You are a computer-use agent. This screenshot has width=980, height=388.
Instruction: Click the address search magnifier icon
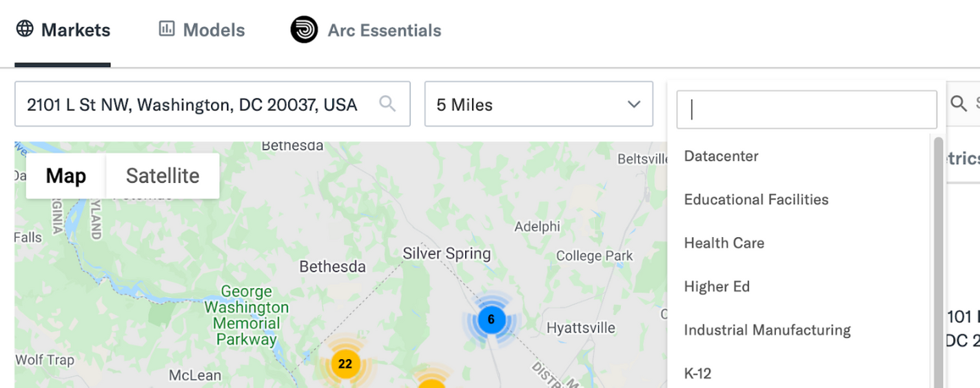point(387,104)
